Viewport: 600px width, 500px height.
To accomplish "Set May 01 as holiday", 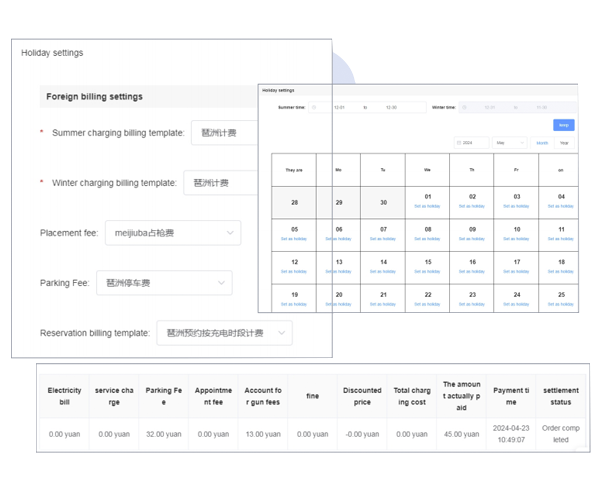I will pyautogui.click(x=428, y=206).
